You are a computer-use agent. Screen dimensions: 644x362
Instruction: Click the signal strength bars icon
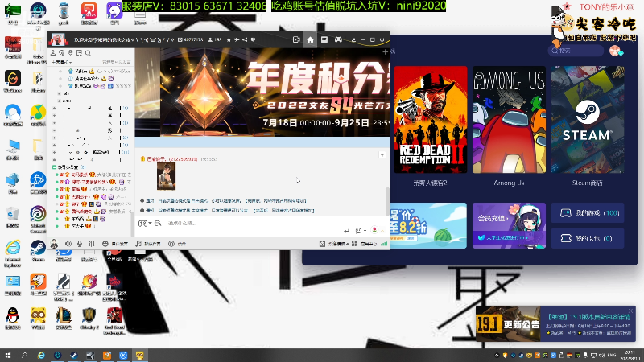pos(384,244)
